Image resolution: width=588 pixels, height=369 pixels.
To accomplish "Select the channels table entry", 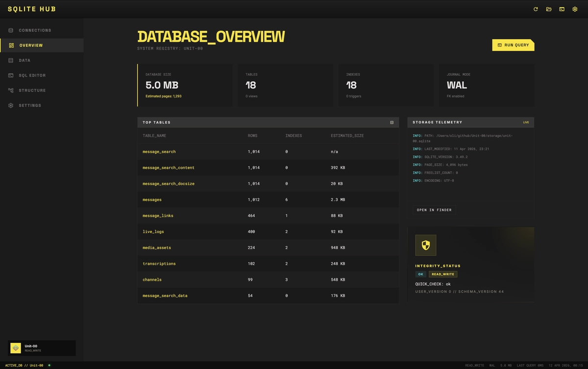I will [x=152, y=280].
